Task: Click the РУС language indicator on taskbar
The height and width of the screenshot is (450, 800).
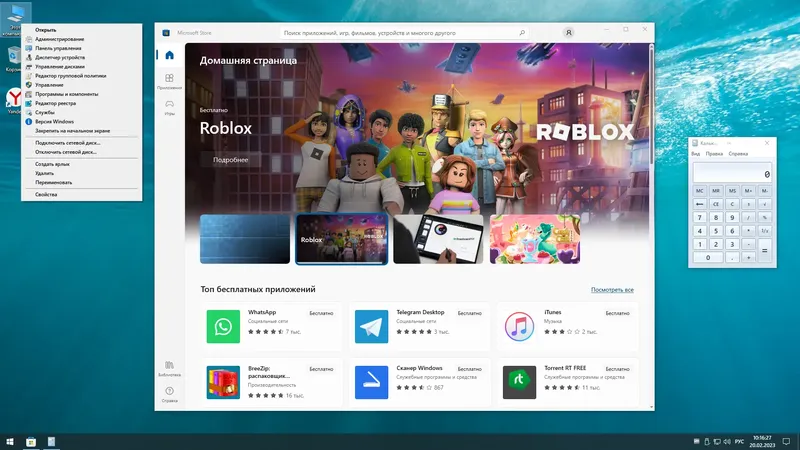Action: tap(739, 442)
